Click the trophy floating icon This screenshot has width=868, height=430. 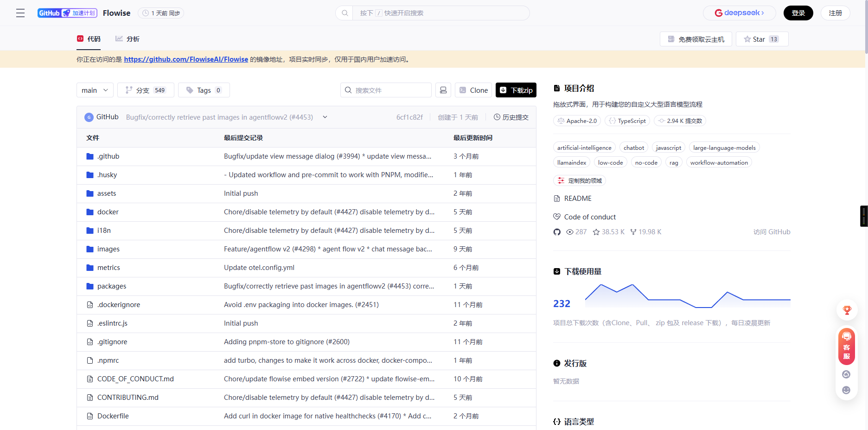click(x=847, y=310)
